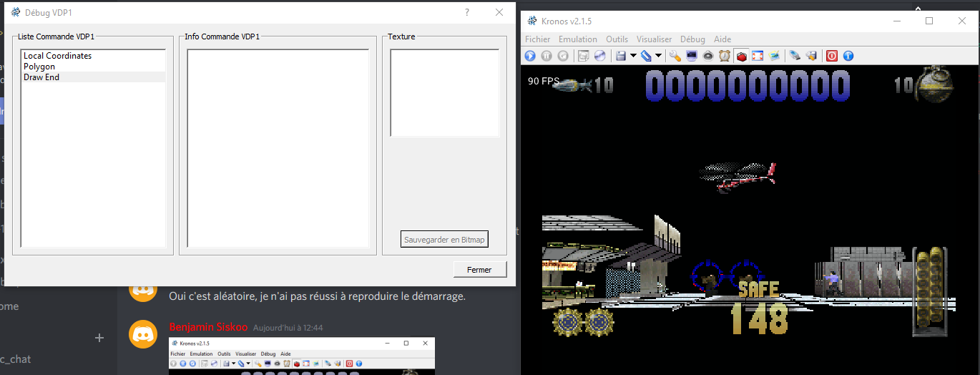Click the alarm clock frame limiter icon

pyautogui.click(x=725, y=56)
